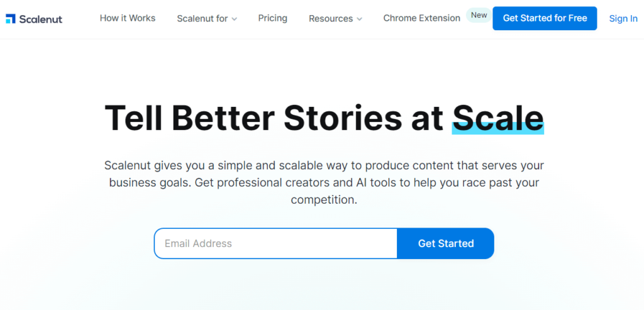Select the Sign In link
The image size is (644, 310).
(623, 18)
